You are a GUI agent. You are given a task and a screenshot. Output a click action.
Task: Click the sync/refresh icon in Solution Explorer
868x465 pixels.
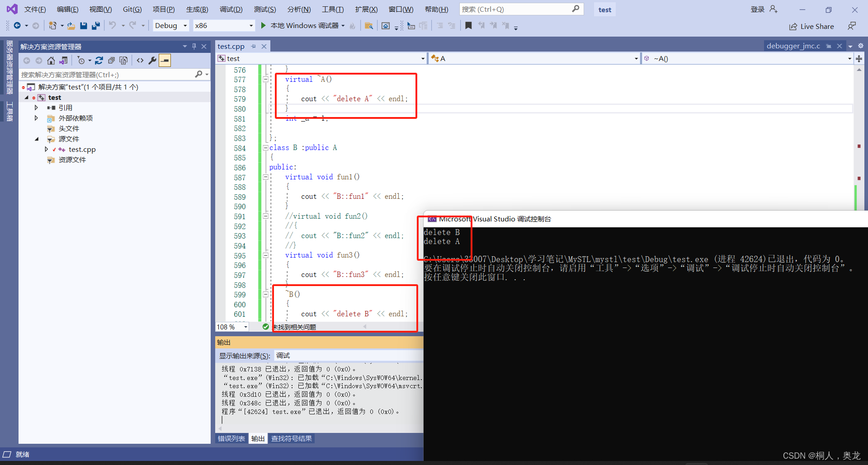[99, 61]
